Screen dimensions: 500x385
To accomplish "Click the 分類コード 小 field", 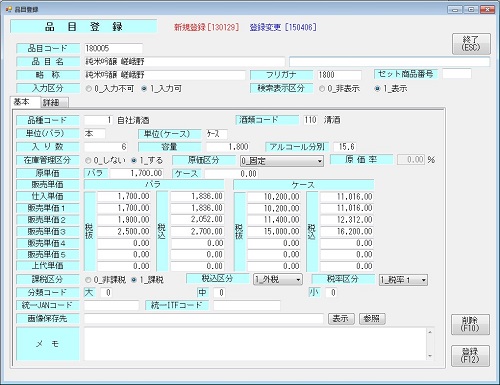I will 331,293.
